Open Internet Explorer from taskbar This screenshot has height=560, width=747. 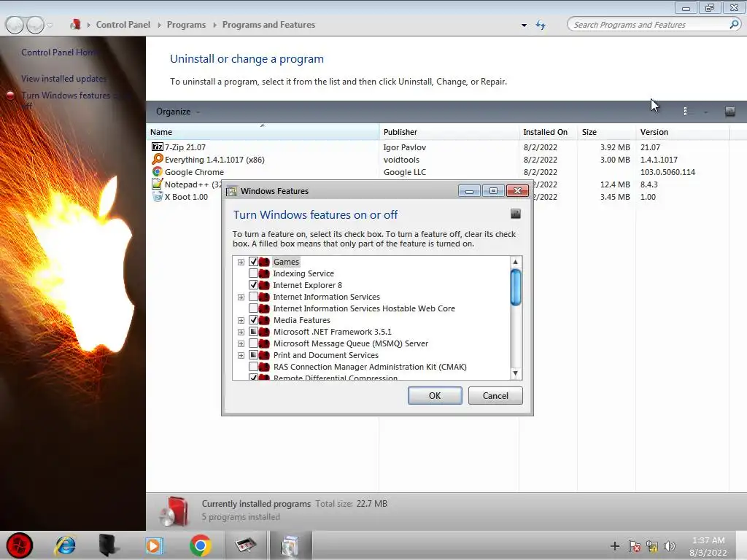pos(65,545)
